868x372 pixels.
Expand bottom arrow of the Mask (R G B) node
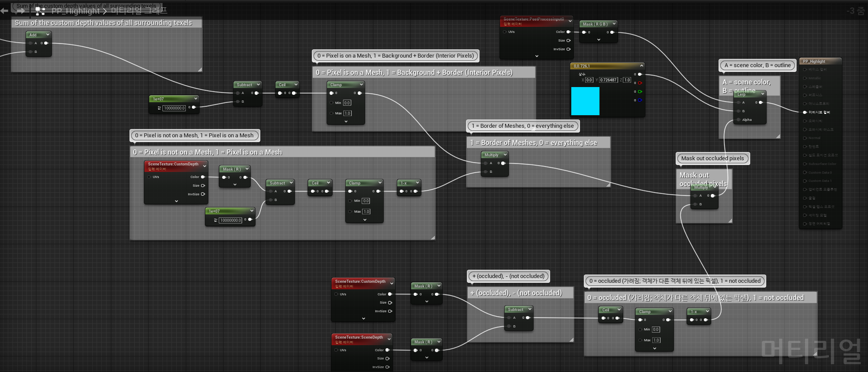pyautogui.click(x=599, y=39)
